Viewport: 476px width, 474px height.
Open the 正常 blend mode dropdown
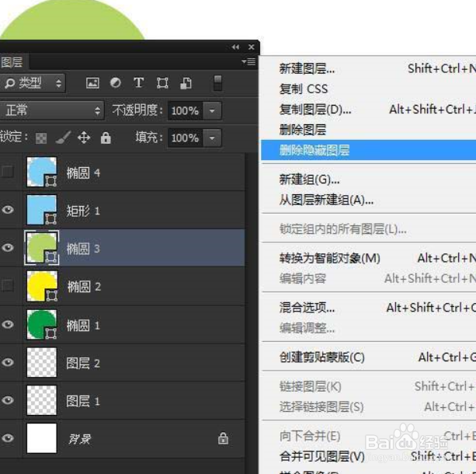coord(51,110)
